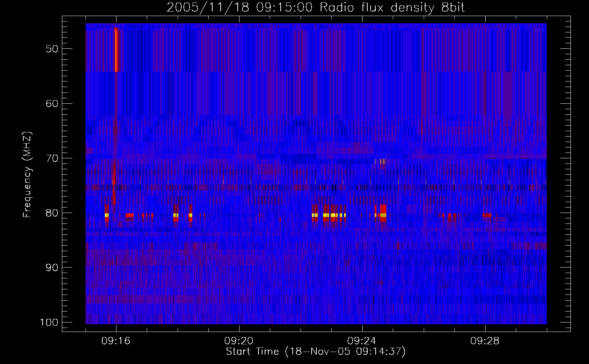Select the 90 frequency tick label
Viewport: 589px width, 364px height.
point(52,268)
